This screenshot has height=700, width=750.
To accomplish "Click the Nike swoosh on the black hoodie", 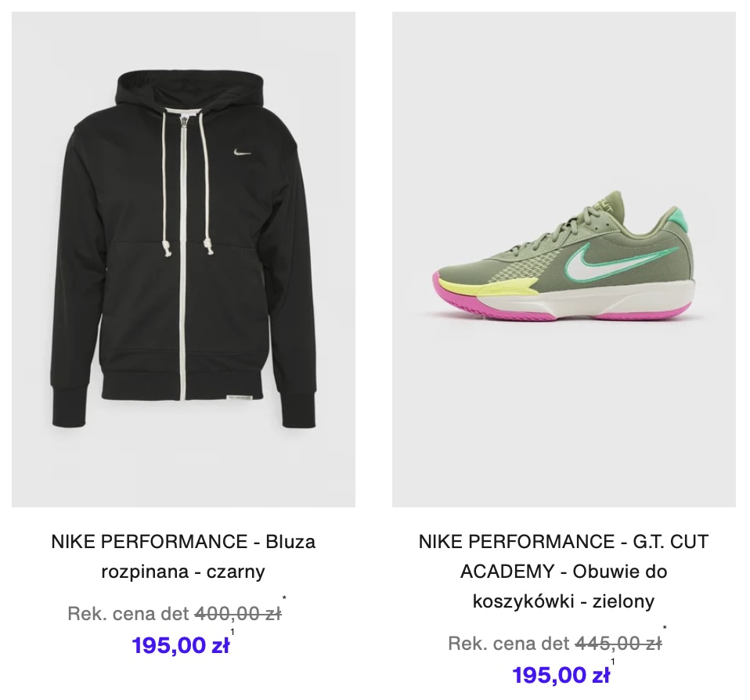I will point(243,153).
